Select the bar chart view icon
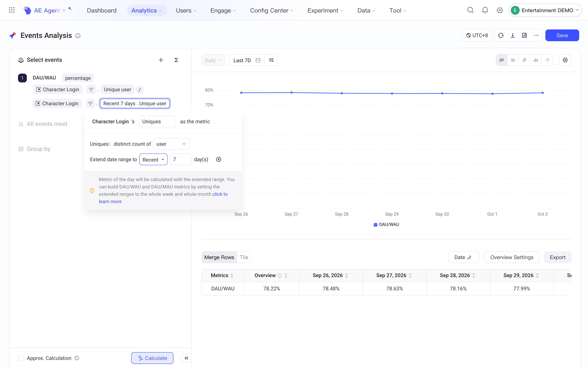 pos(536,60)
